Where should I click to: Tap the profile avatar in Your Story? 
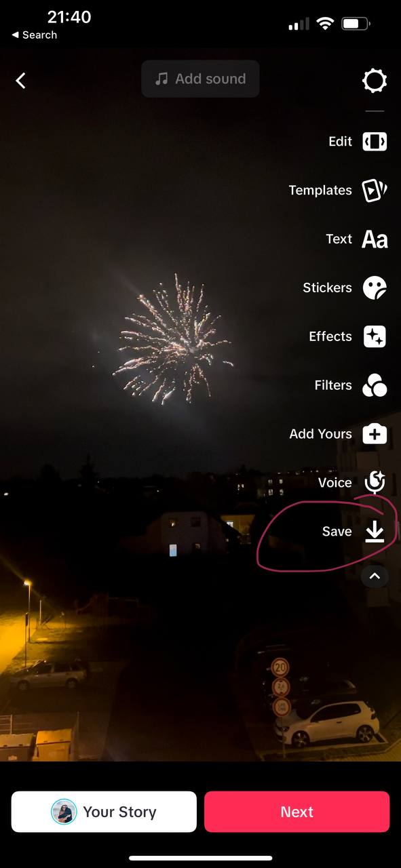(x=64, y=812)
